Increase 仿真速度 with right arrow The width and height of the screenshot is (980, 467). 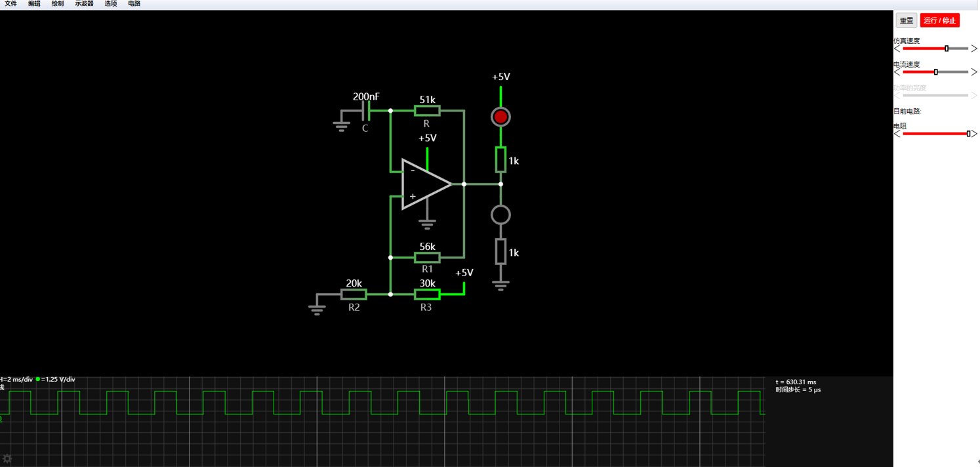(x=974, y=49)
